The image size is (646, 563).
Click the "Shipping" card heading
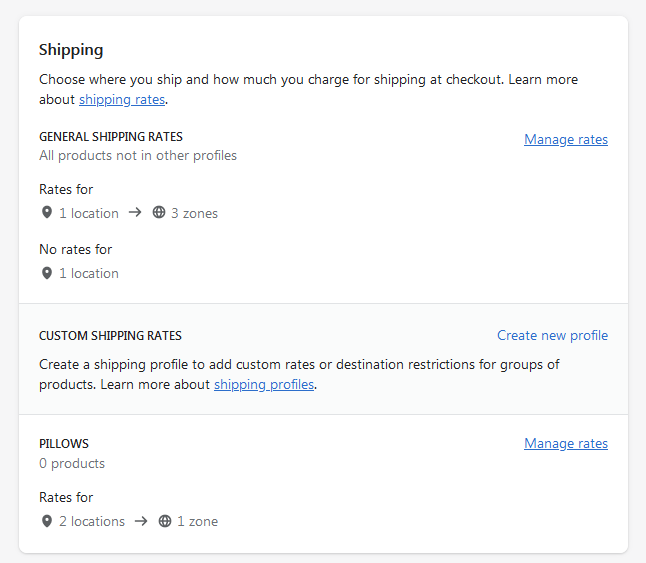click(71, 49)
